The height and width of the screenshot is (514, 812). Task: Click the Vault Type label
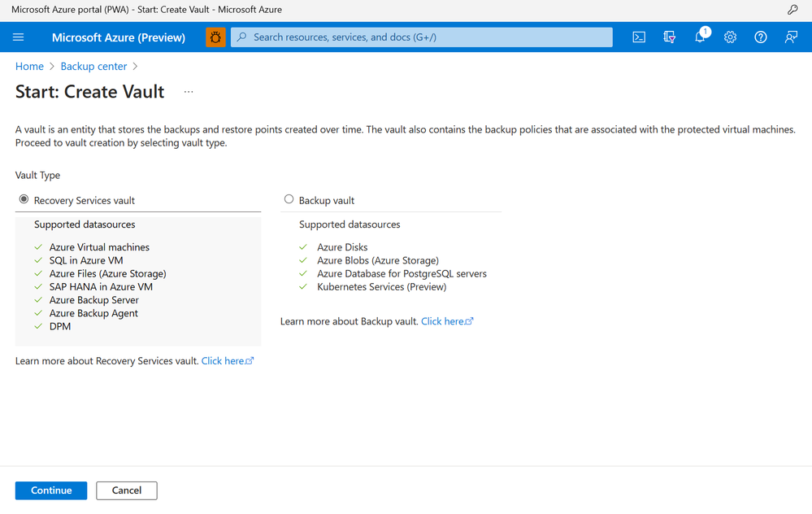click(38, 175)
